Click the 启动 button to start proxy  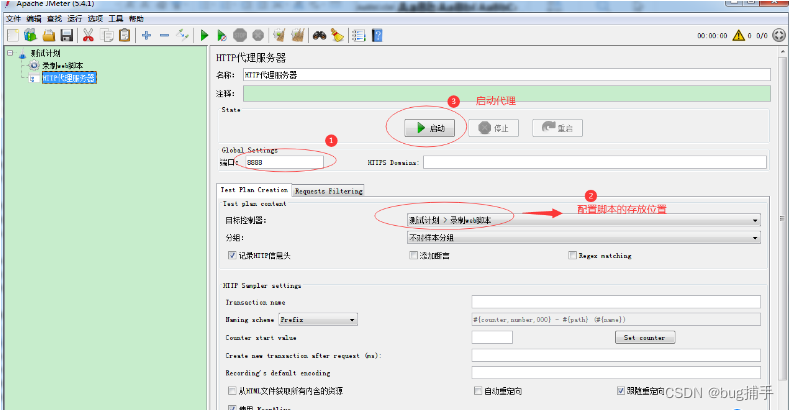(x=430, y=128)
